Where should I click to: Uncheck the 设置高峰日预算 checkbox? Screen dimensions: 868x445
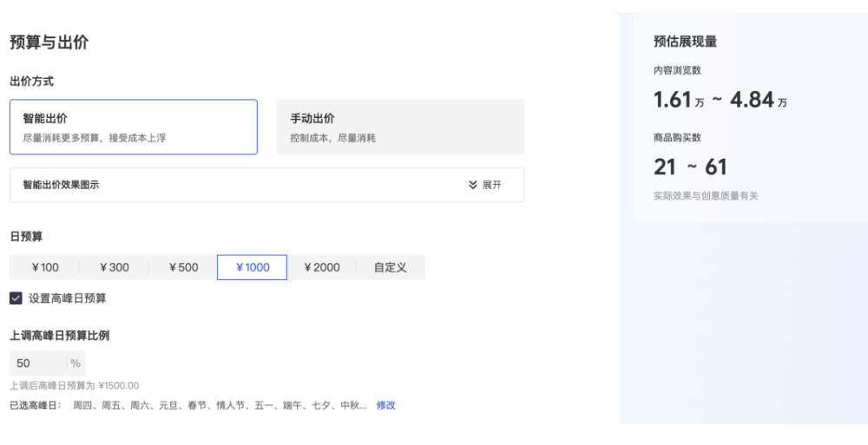click(16, 298)
